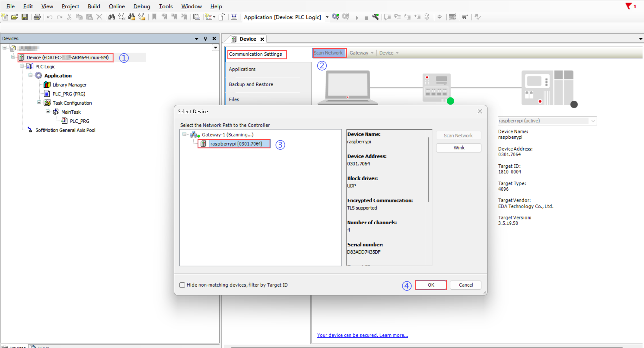Open the raspberrypi (active) combo box
Screen dimensions: 644x348
[x=593, y=121]
